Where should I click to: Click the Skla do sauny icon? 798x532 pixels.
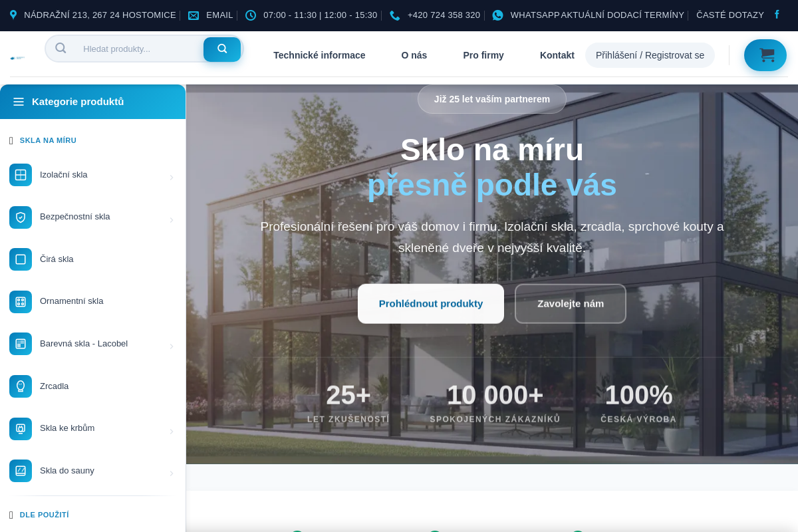pyautogui.click(x=21, y=470)
